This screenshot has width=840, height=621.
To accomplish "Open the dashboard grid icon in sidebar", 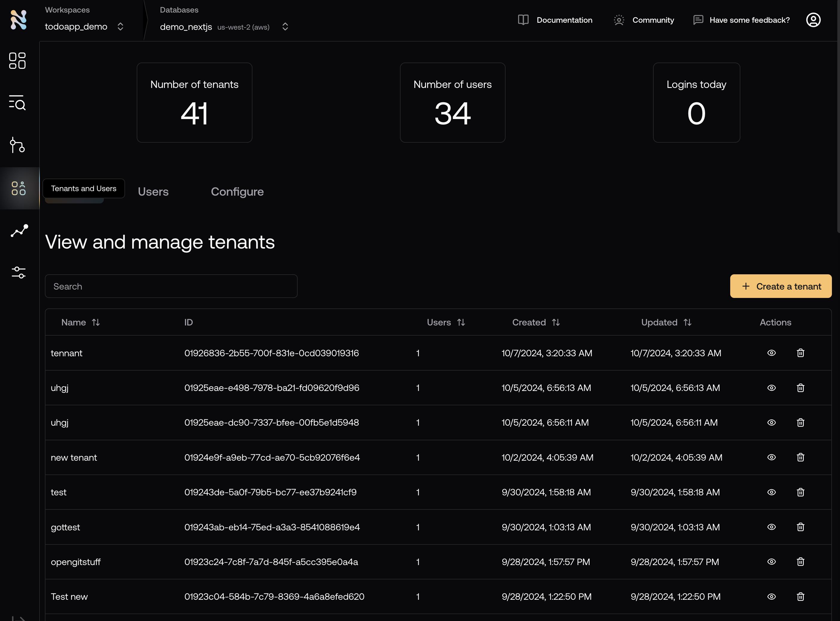I will pos(17,60).
